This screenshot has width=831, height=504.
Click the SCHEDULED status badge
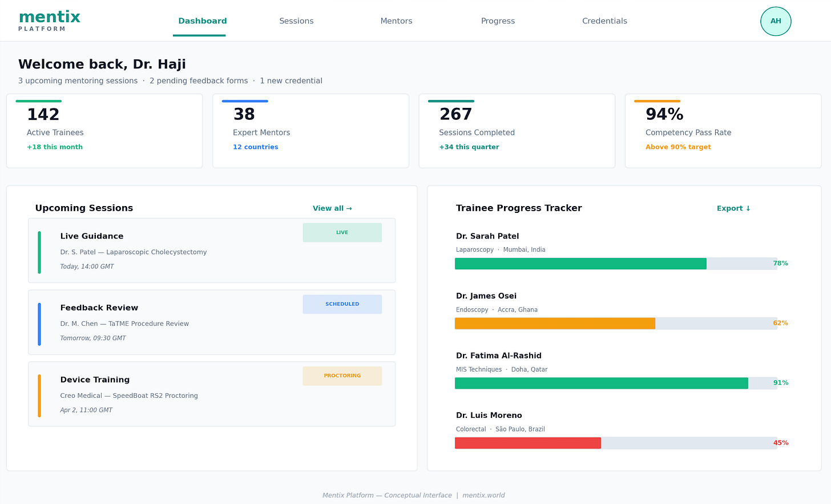coord(342,304)
